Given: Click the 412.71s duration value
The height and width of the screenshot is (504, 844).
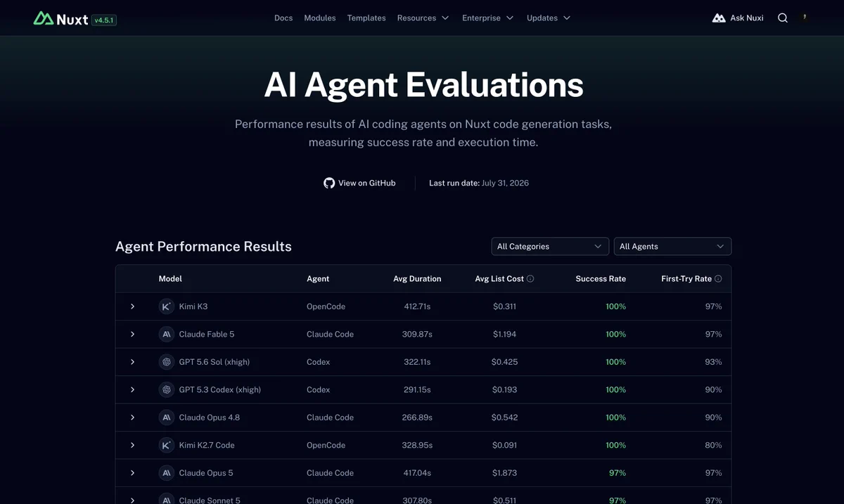Looking at the screenshot, I should point(417,306).
